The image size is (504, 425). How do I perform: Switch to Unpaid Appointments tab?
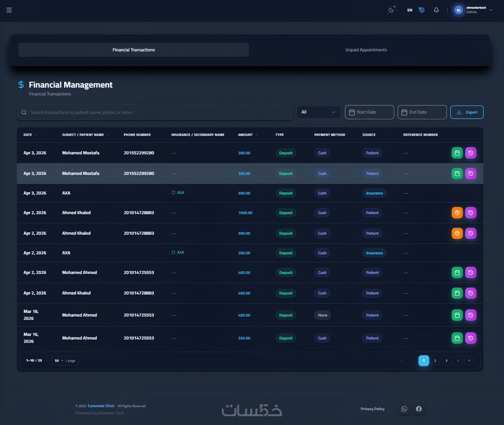(x=366, y=50)
